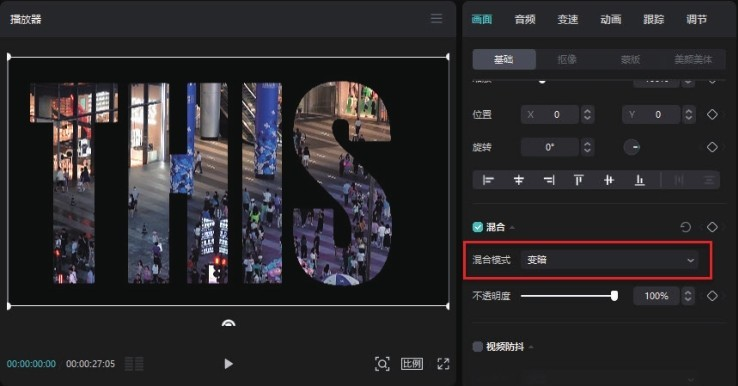This screenshot has width=738, height=386.
Task: Align to bottom edge icon
Action: (640, 180)
